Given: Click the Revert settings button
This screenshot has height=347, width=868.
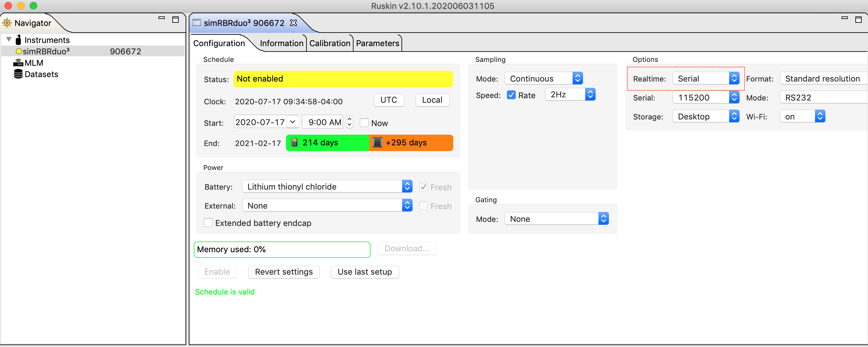Looking at the screenshot, I should click(x=283, y=272).
